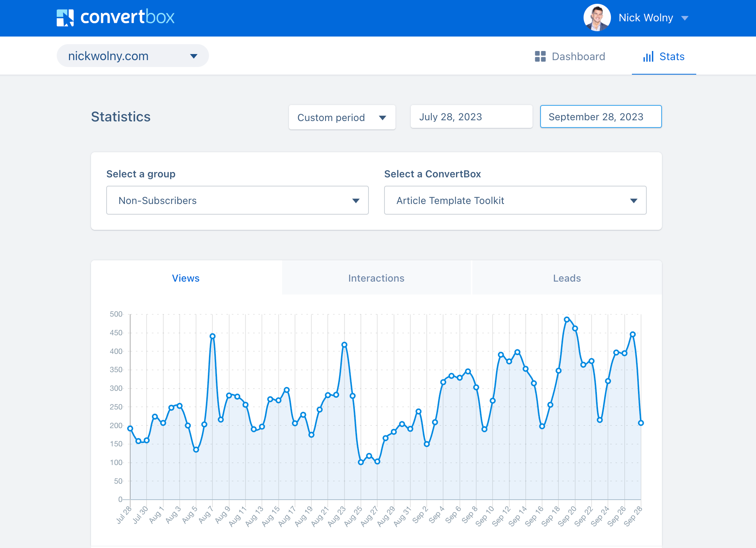Switch to the Interactions tab

coord(376,278)
